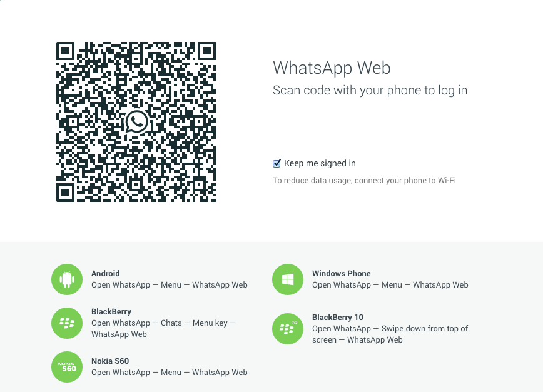This screenshot has width=543, height=392.
Task: Click 'Swipe down from top of screen' instruction
Action: pyautogui.click(x=390, y=334)
